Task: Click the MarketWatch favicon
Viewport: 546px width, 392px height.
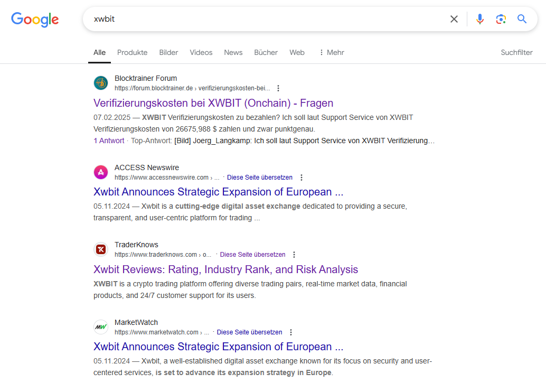Action: click(101, 327)
